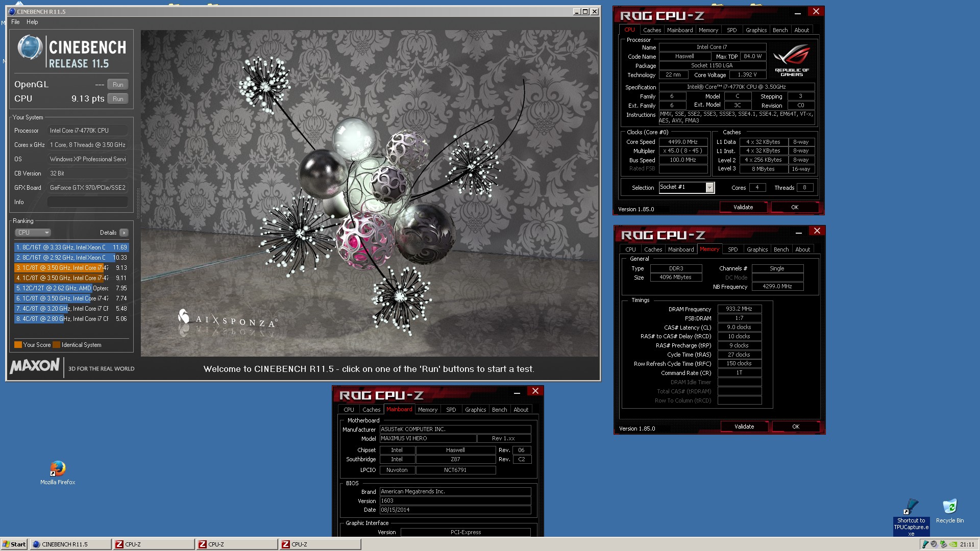The height and width of the screenshot is (551, 980).
Task: Switch to SPD tab in top CPU-Z window
Action: click(x=731, y=30)
